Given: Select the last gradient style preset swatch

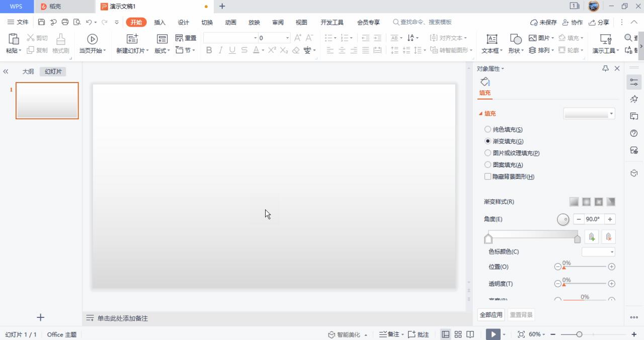Looking at the screenshot, I should (611, 201).
